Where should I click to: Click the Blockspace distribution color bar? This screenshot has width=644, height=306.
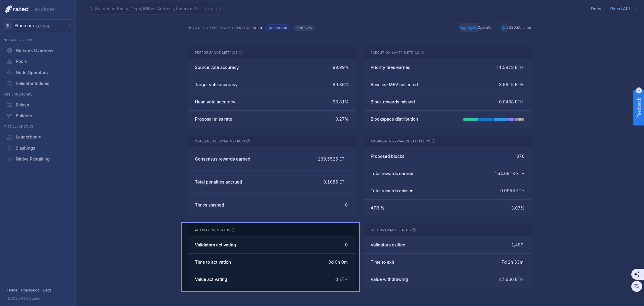point(493,119)
